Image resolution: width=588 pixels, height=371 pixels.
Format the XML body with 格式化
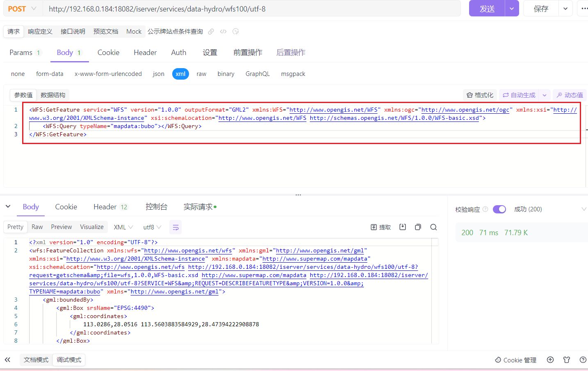point(480,95)
